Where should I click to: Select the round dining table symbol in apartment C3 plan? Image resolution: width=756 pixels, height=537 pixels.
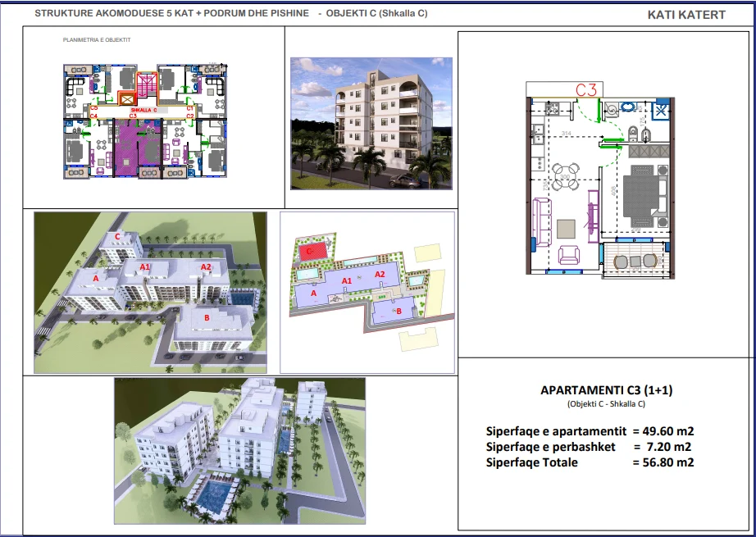(566, 177)
